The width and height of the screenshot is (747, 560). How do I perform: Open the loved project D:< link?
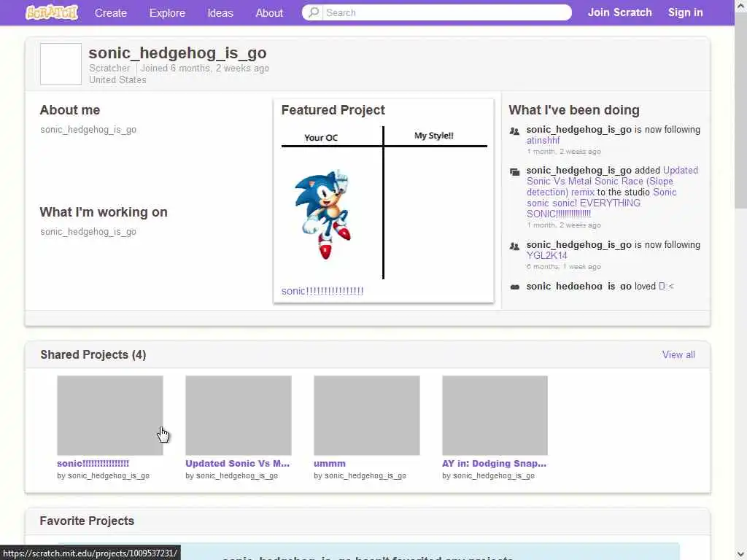coord(666,286)
